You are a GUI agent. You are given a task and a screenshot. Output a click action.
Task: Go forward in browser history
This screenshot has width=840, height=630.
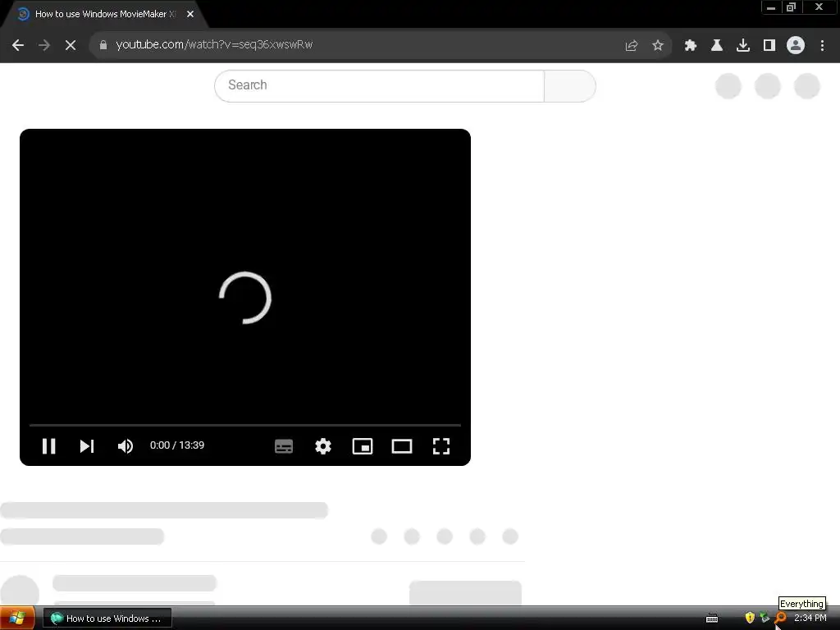pos(44,45)
